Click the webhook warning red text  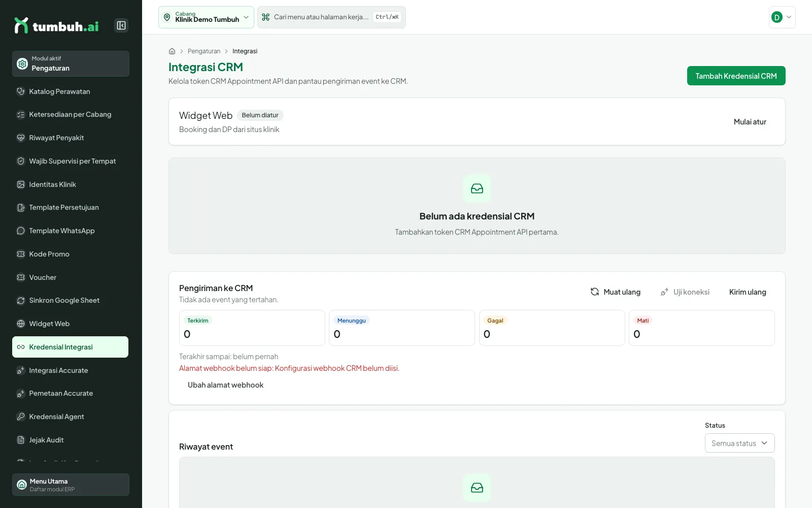pos(289,368)
